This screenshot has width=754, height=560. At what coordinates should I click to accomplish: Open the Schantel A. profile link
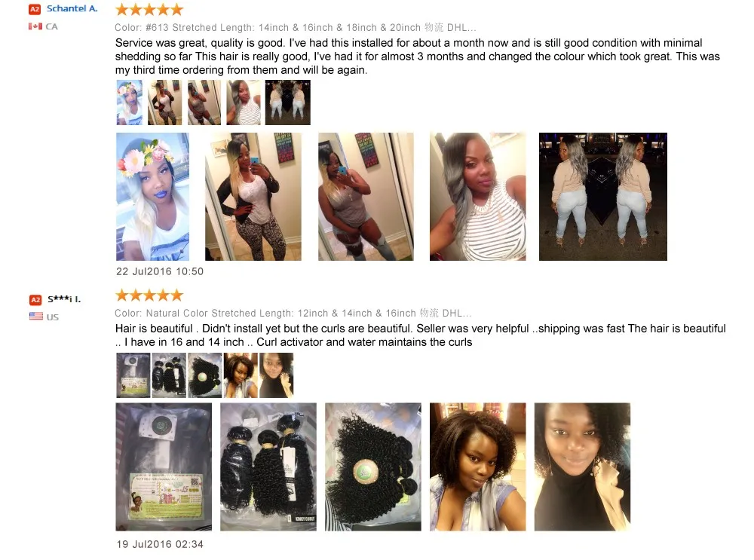(x=72, y=8)
